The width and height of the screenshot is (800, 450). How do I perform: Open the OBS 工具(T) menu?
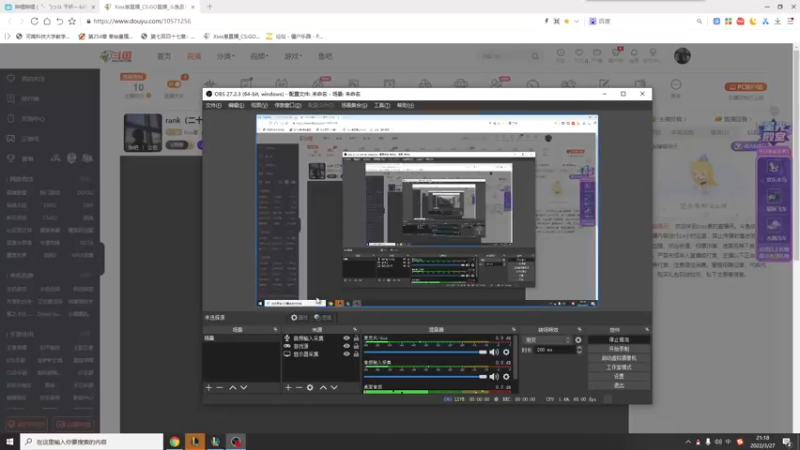coord(382,106)
